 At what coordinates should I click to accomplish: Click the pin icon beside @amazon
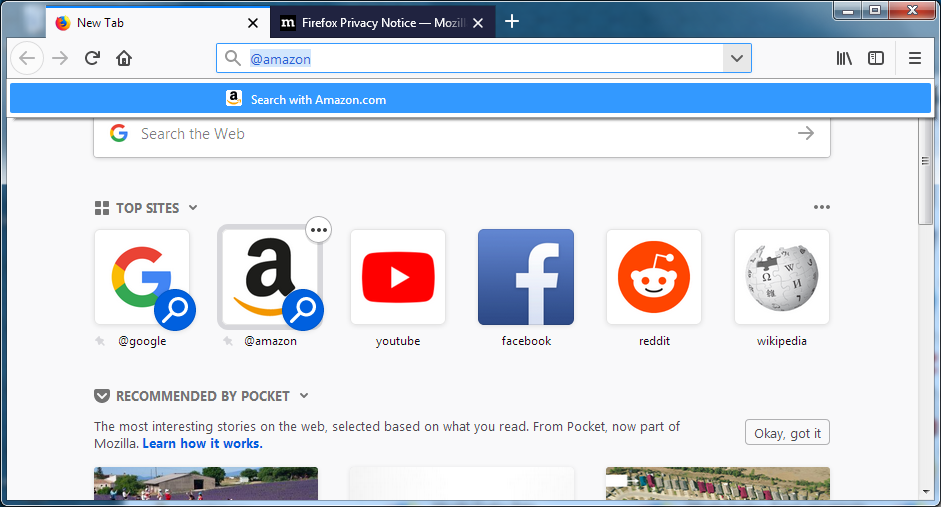228,341
